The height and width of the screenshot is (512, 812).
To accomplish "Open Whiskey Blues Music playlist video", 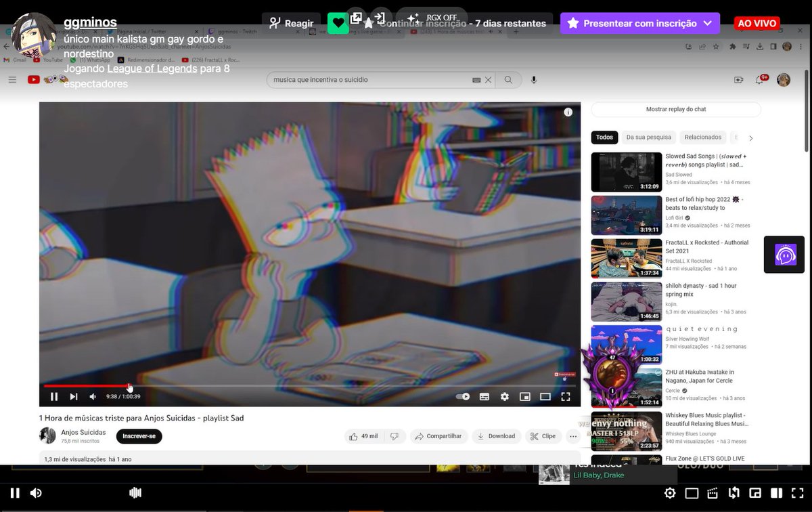I will click(x=627, y=431).
